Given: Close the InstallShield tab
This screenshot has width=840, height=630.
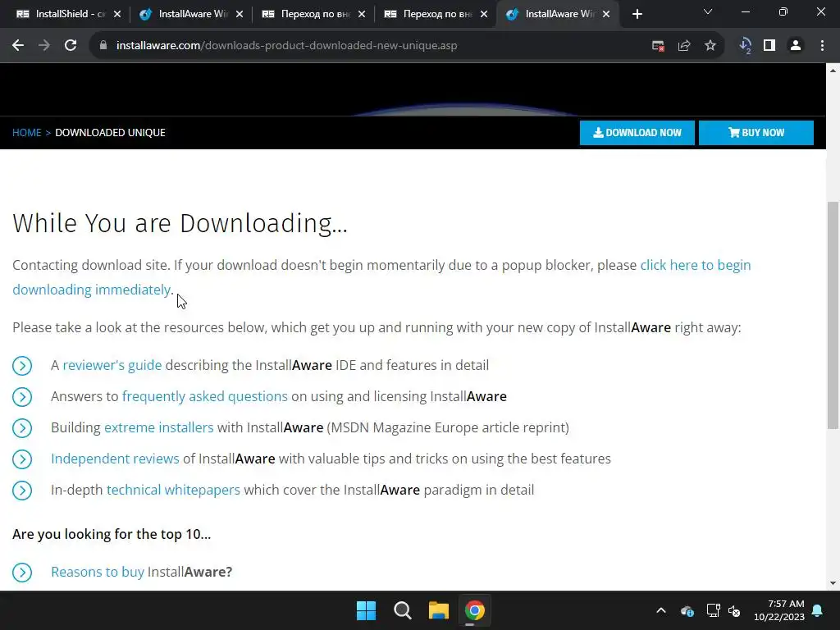Looking at the screenshot, I should point(117,15).
